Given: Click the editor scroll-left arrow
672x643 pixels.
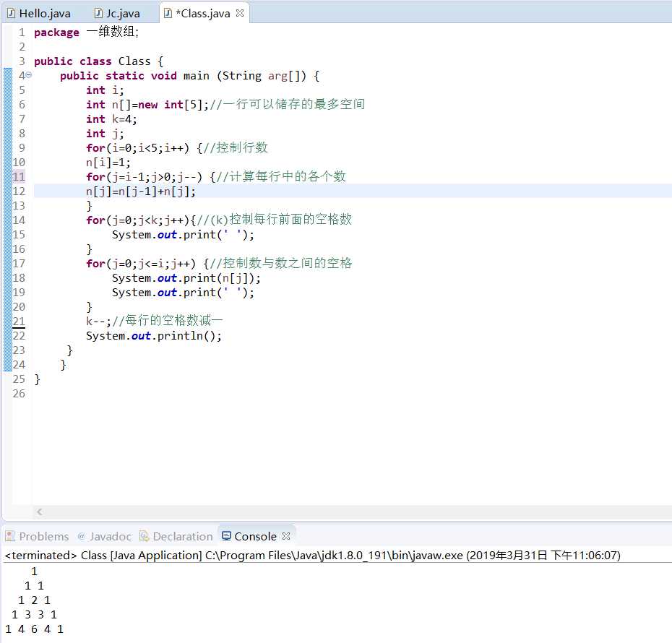Looking at the screenshot, I should pyautogui.click(x=40, y=512).
